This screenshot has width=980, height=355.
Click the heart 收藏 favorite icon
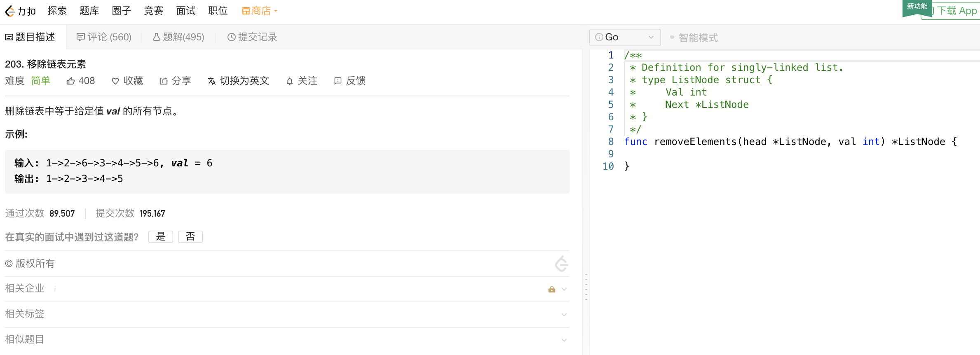point(115,81)
